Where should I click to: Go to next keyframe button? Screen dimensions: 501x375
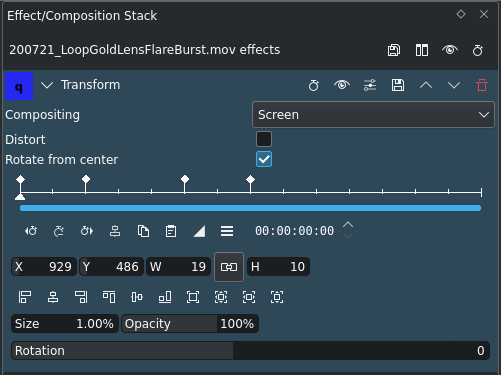pos(87,231)
